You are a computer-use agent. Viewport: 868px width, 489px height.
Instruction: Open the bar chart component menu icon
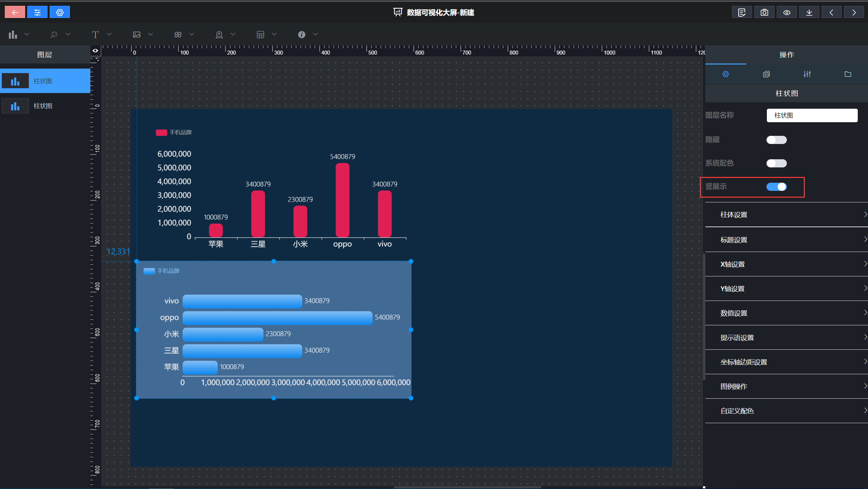[13, 34]
